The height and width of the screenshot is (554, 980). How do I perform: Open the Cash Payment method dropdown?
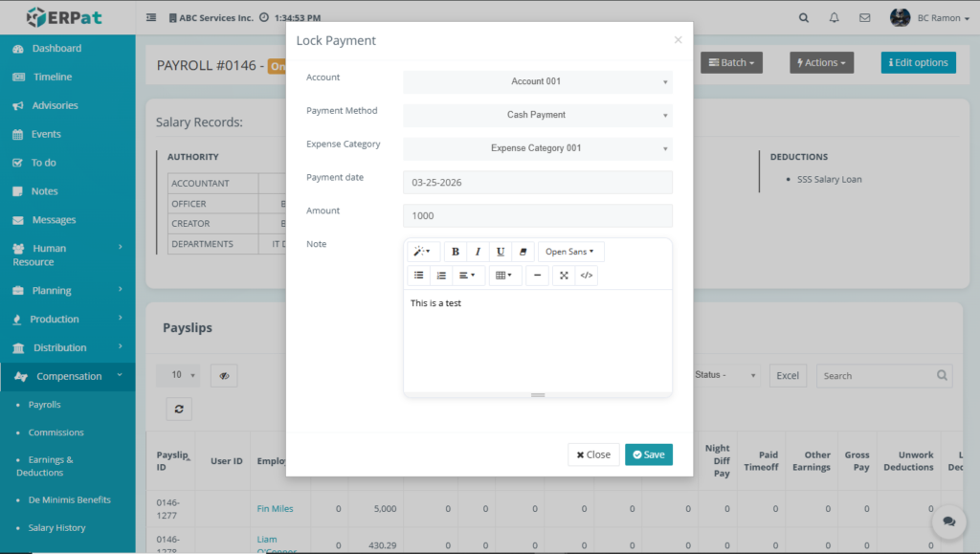(537, 116)
